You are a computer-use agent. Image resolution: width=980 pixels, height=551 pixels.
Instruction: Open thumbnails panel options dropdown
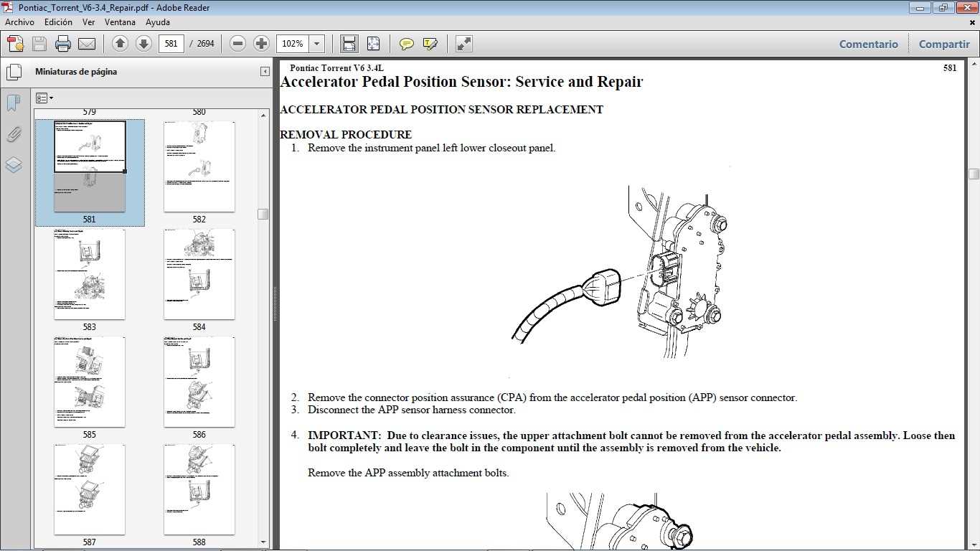coord(44,98)
